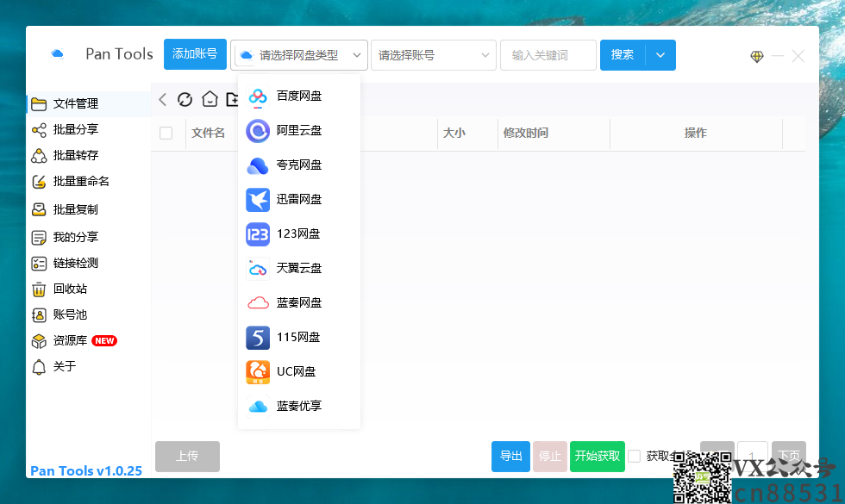The width and height of the screenshot is (845, 504).
Task: Click the 停止 button
Action: tap(550, 456)
